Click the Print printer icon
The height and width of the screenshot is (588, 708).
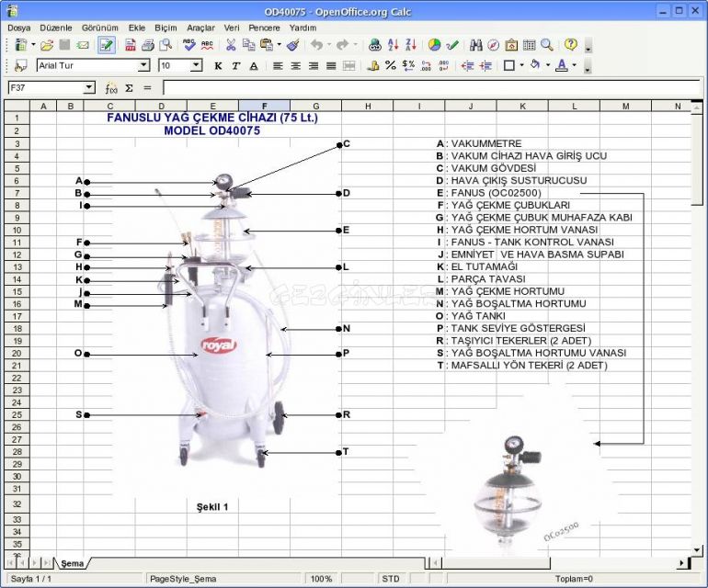tap(148, 45)
